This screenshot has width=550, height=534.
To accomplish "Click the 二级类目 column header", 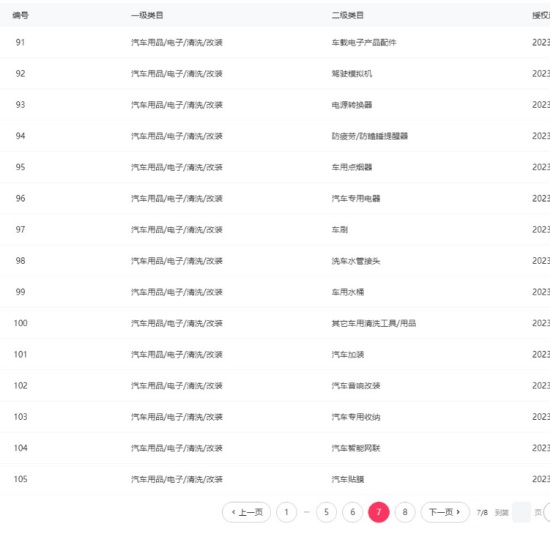I will tap(348, 15).
